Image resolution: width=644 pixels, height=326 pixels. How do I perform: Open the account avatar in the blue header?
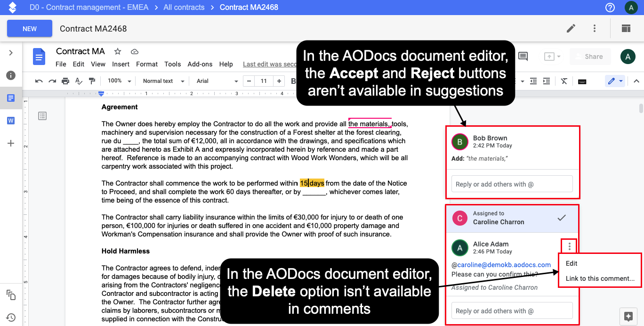pyautogui.click(x=631, y=8)
